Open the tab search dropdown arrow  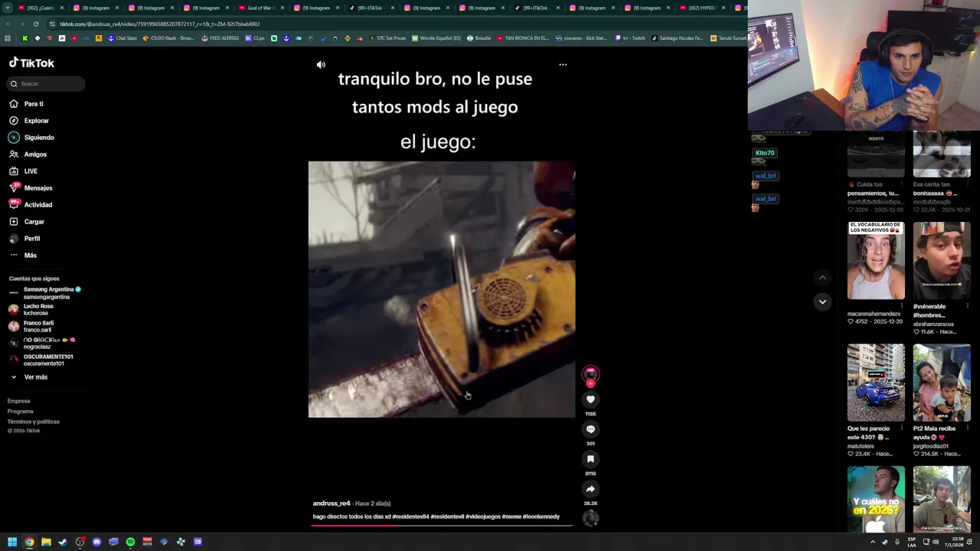(x=6, y=8)
